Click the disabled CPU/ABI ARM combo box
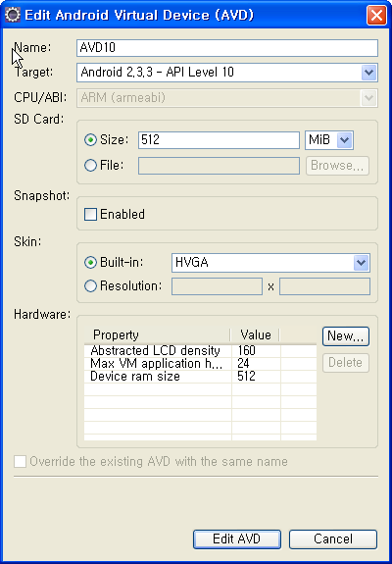The width and height of the screenshot is (392, 564). pos(227,98)
